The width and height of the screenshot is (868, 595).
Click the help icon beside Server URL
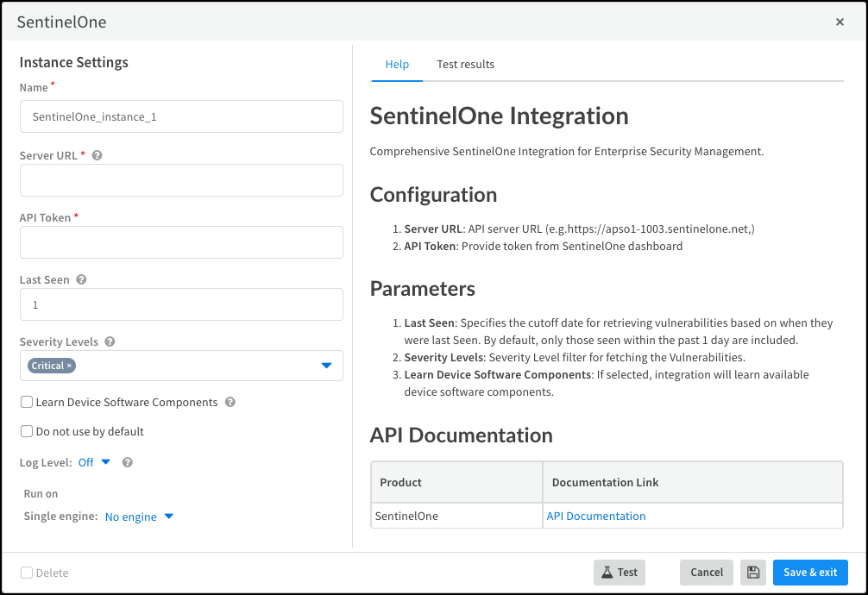pos(97,156)
